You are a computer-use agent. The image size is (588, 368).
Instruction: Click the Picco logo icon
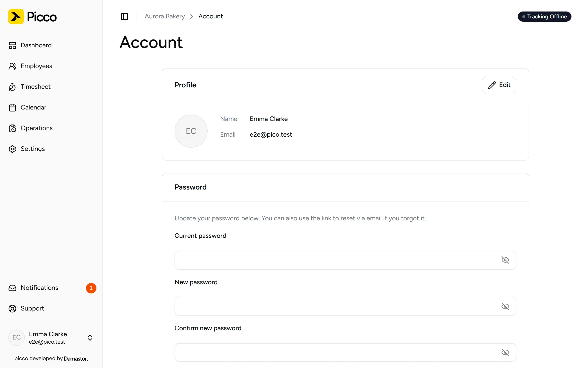[x=16, y=17]
